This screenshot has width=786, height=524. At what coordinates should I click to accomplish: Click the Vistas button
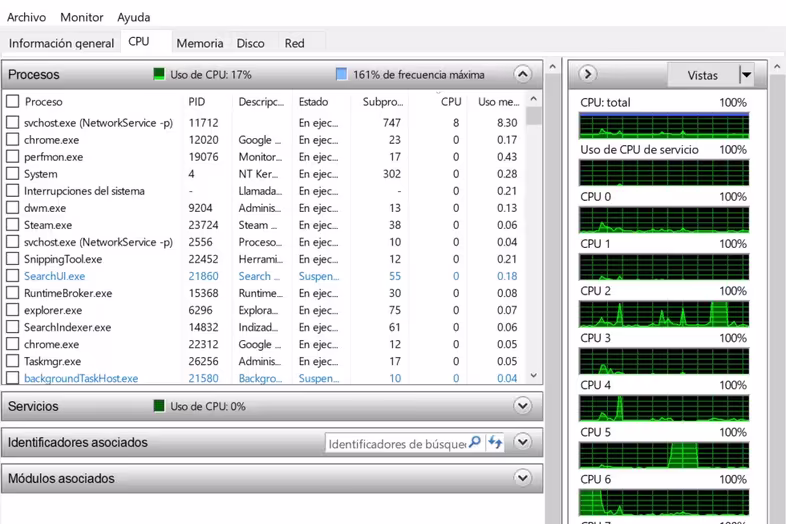702,75
